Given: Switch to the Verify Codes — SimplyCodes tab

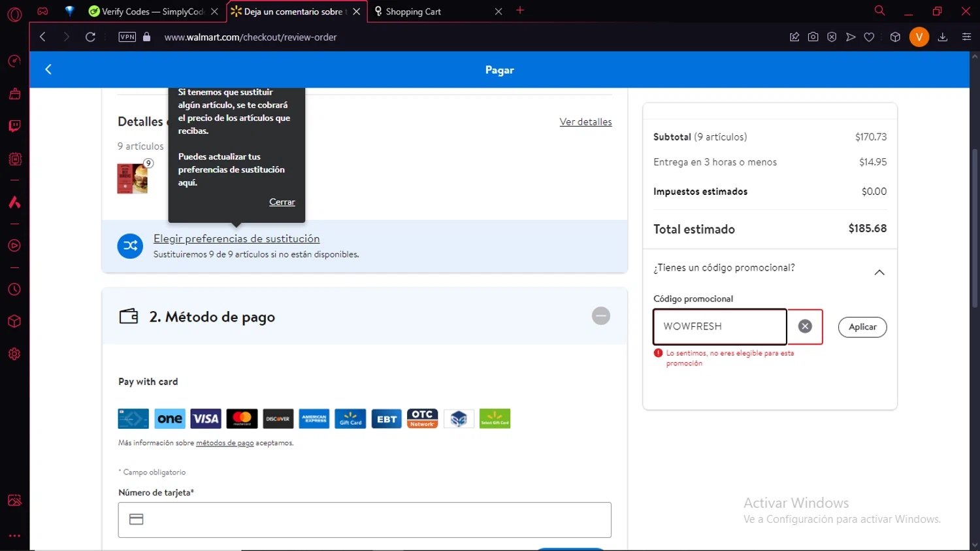Looking at the screenshot, I should tap(153, 12).
